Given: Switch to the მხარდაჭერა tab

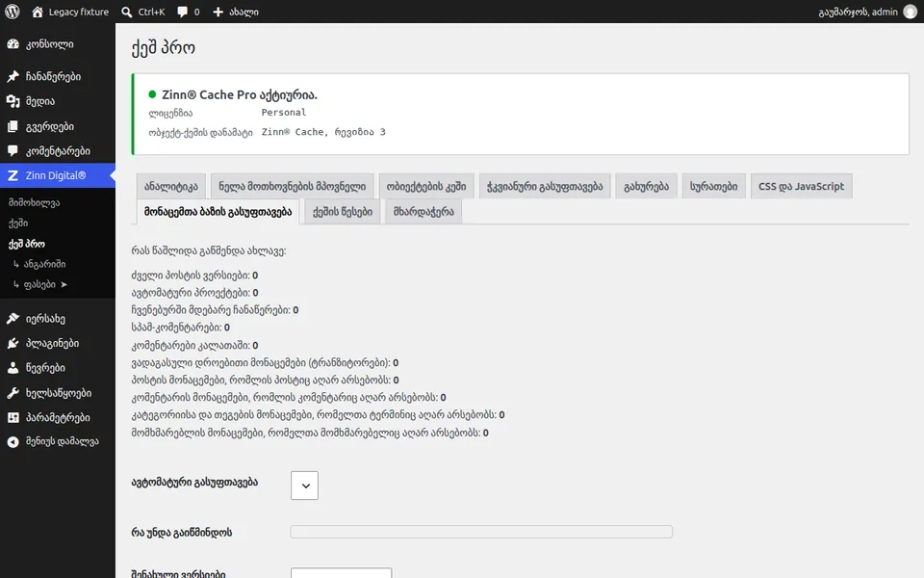Looking at the screenshot, I should 423,212.
